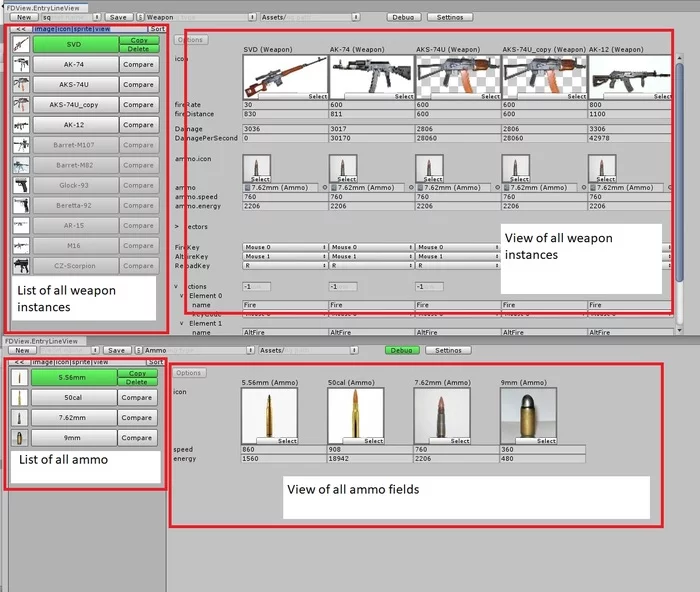Click the AK-12 ammo.icon bullet thumbnail
The width and height of the screenshot is (700, 592).
[x=602, y=168]
